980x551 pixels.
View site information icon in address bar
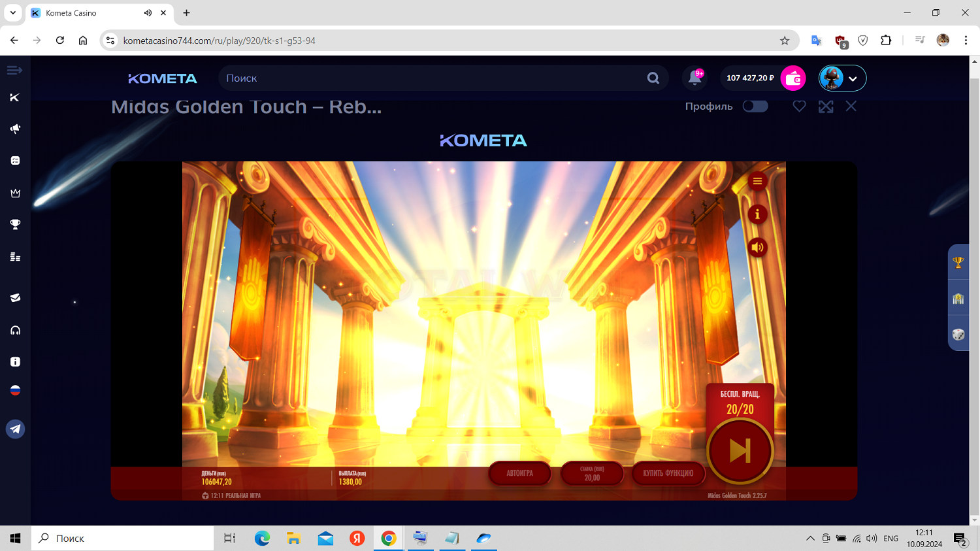pos(110,41)
